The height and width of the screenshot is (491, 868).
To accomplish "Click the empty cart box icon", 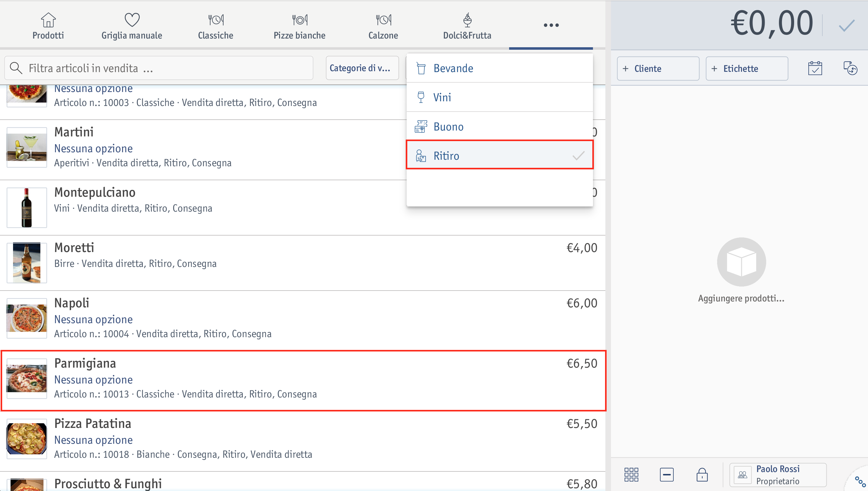I will [741, 262].
